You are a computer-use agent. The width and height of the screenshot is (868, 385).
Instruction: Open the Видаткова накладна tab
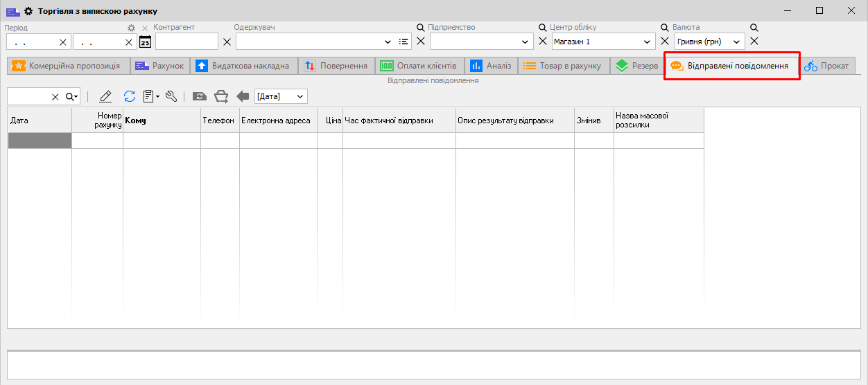(x=245, y=66)
